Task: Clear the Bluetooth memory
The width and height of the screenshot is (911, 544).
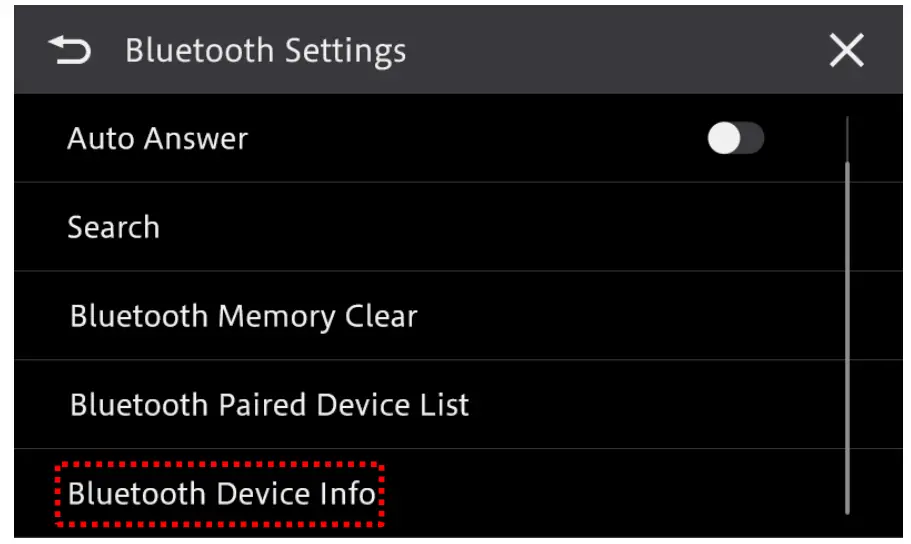Action: (243, 316)
